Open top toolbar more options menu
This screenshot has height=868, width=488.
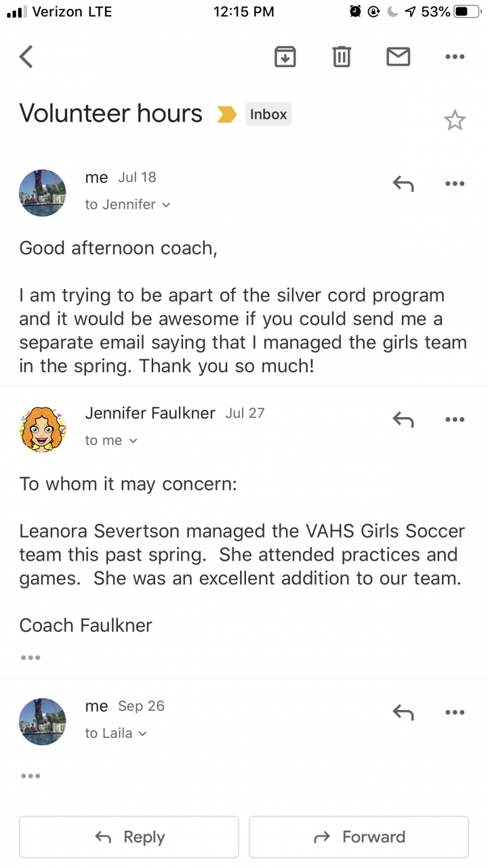coord(455,57)
